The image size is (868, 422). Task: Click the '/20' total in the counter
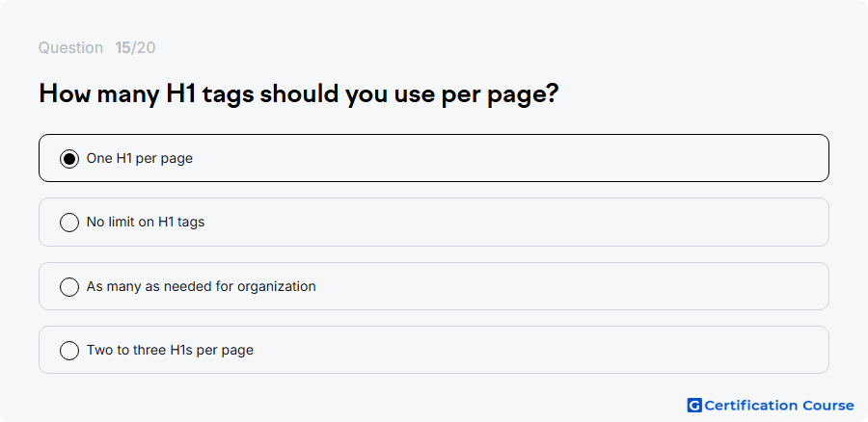144,48
